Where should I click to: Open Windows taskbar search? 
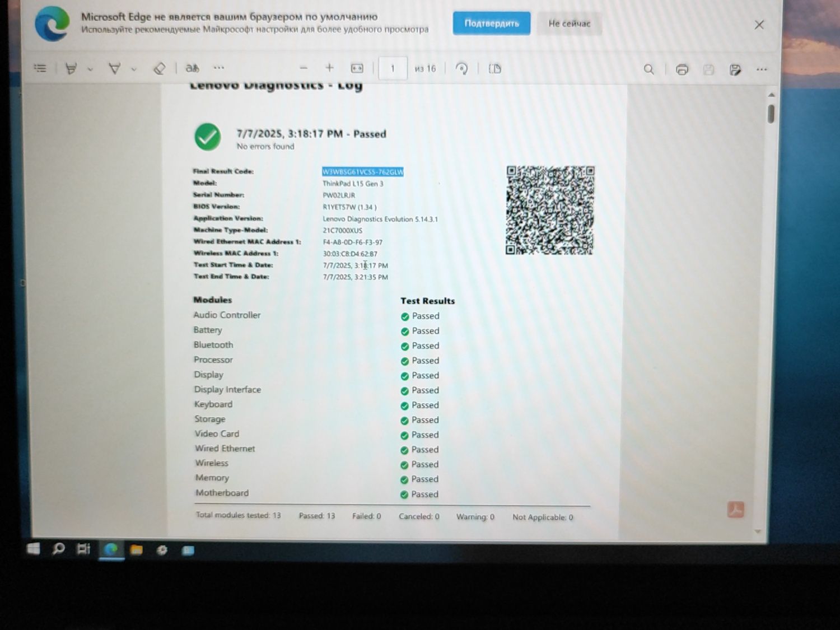(58, 549)
